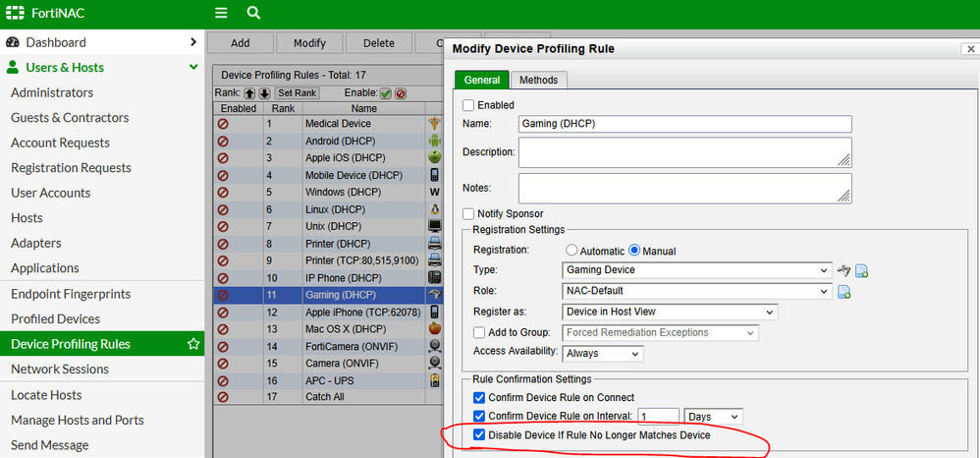This screenshot has height=458, width=980.
Task: Click the FortiNAC logo icon
Action: 15,13
